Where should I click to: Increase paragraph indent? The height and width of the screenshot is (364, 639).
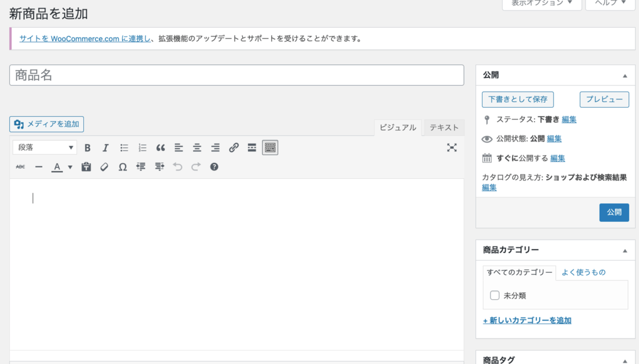(159, 167)
